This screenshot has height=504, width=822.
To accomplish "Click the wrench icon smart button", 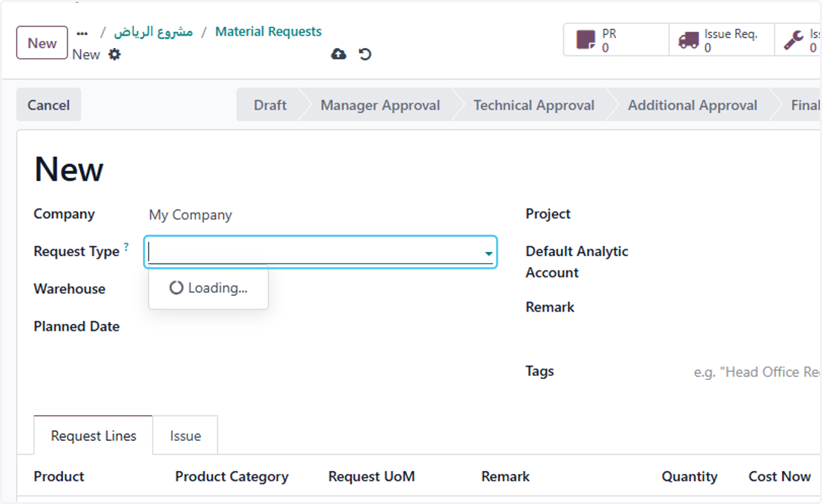I will click(794, 40).
